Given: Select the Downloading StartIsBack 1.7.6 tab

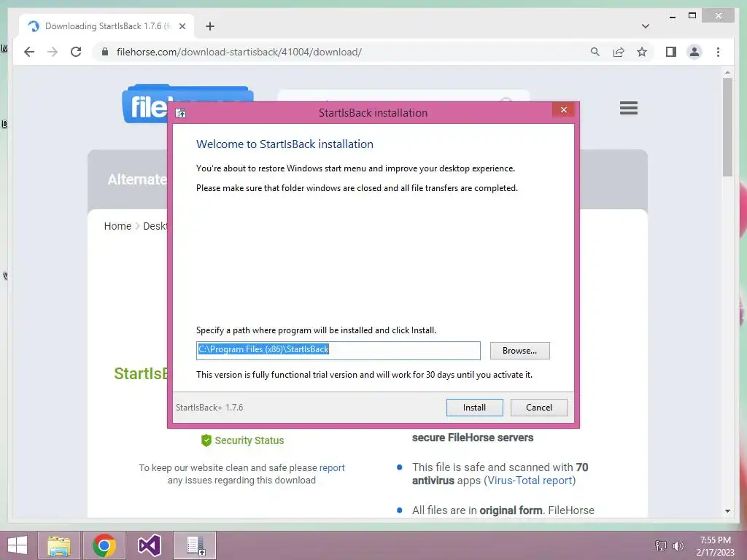Looking at the screenshot, I should coord(107,26).
